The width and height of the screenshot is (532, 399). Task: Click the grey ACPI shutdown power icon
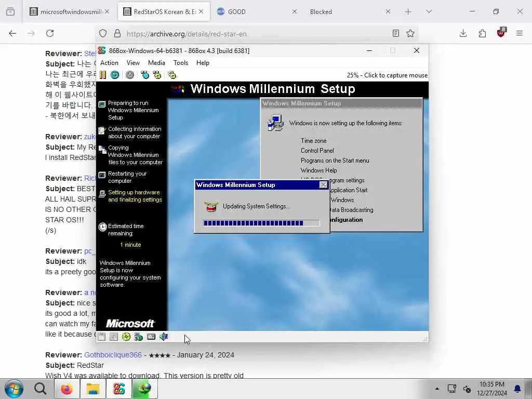[x=129, y=75]
